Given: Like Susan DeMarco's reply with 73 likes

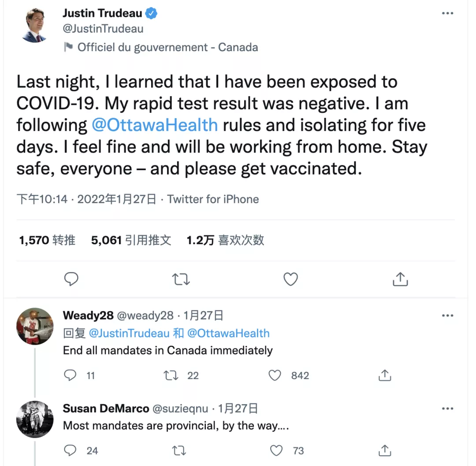Looking at the screenshot, I should tap(276, 450).
